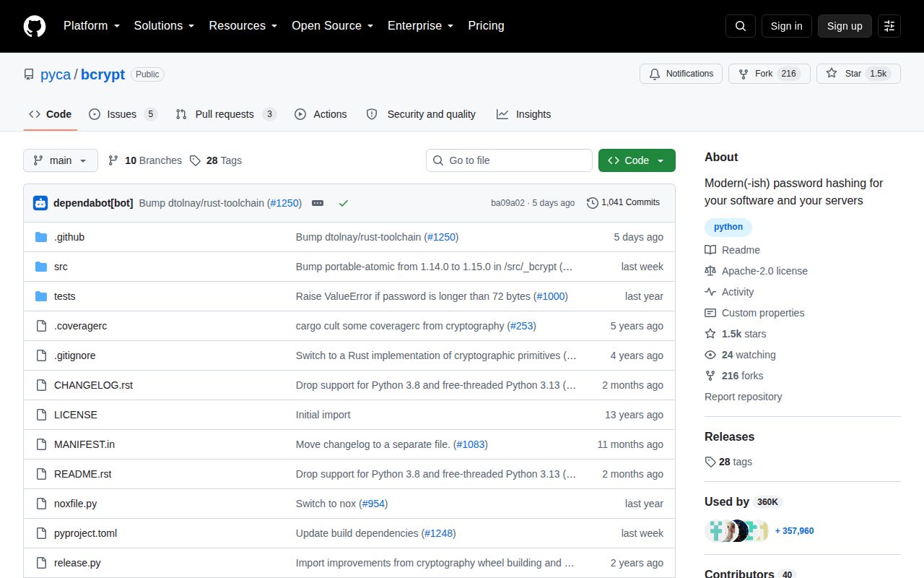Click the Sign up button
This screenshot has width=924, height=578.
click(x=845, y=26)
